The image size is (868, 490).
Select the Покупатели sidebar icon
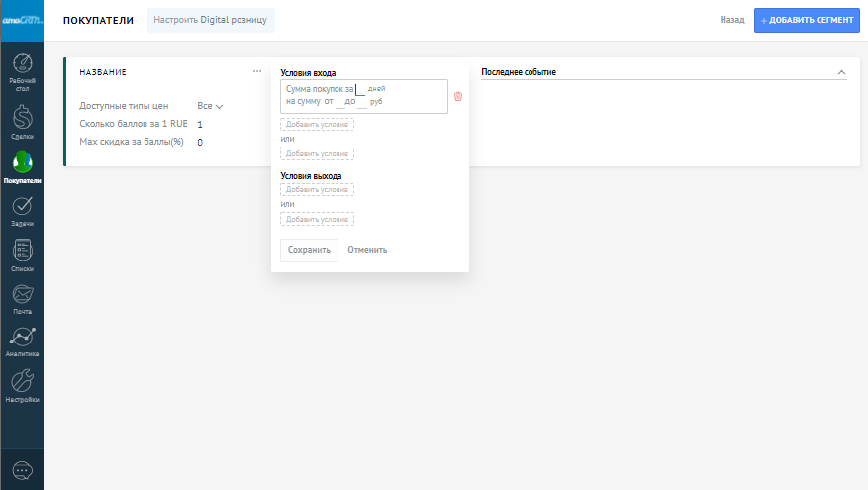pyautogui.click(x=21, y=164)
